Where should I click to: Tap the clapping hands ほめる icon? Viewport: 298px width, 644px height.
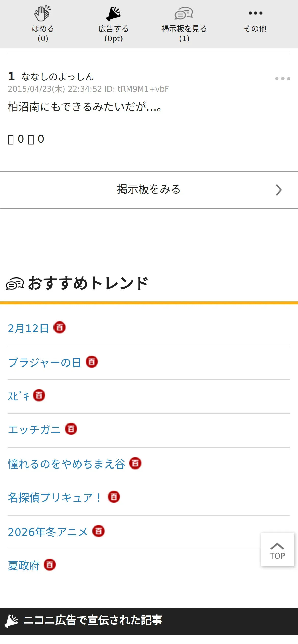pos(43,13)
